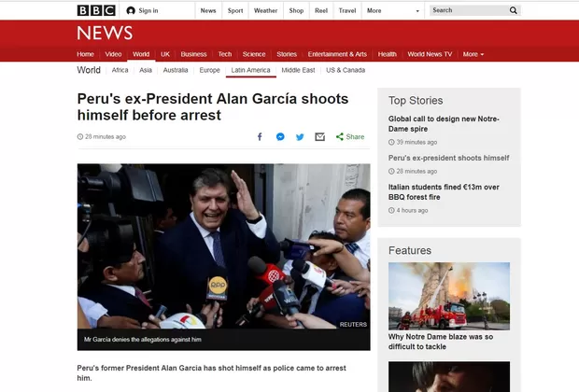Open Why Notre Dame blaze feature link
Viewport: 579px width, 392px height.
[441, 342]
